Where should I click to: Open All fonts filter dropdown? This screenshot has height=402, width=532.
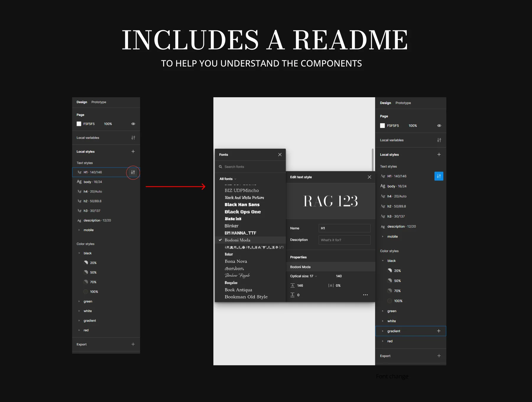(x=228, y=179)
